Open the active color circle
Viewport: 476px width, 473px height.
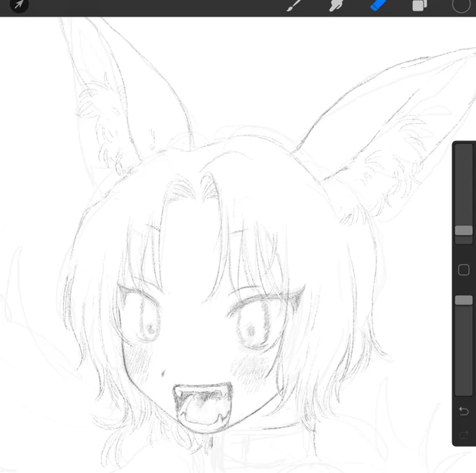coord(461,5)
